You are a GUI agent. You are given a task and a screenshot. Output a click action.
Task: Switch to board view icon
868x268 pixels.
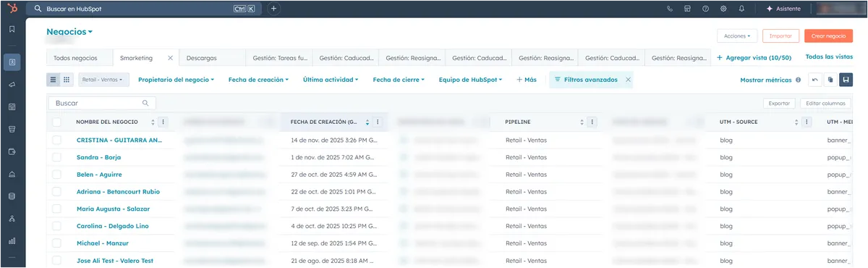[67, 80]
